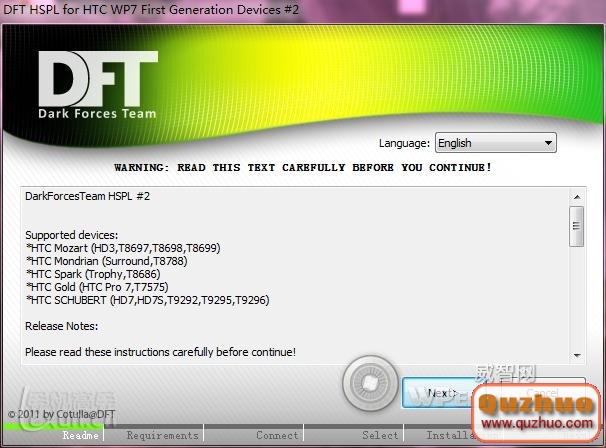Click the 'Language:' label

tap(404, 143)
